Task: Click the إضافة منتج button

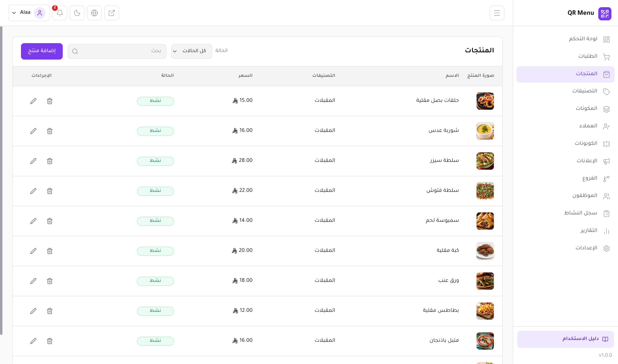Action: (x=42, y=51)
